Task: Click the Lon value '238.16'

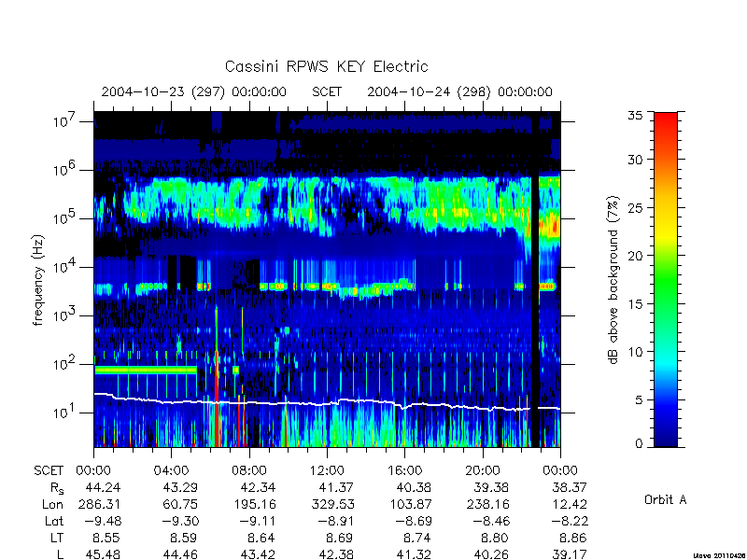Action: tap(487, 504)
